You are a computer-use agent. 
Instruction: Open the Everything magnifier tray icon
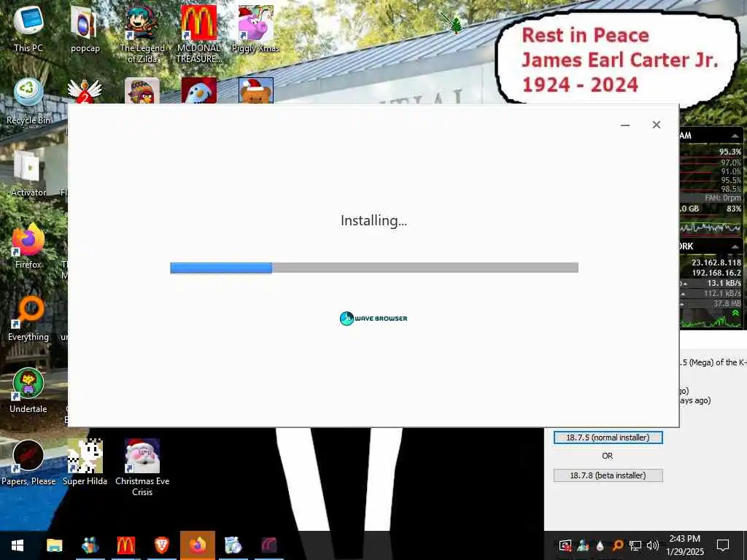(x=618, y=545)
